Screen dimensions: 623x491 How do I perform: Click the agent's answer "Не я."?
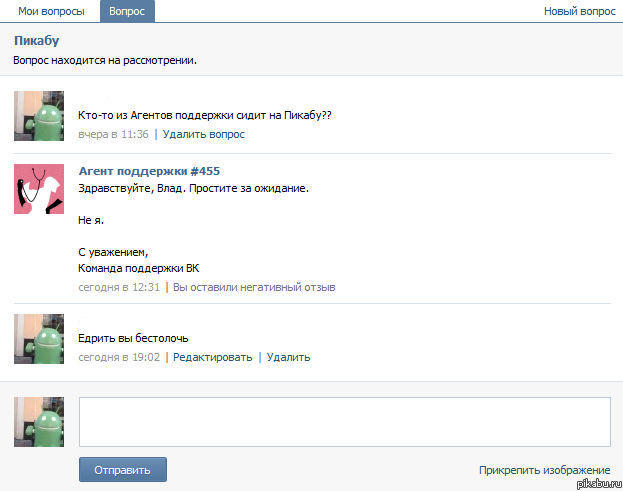tap(91, 220)
